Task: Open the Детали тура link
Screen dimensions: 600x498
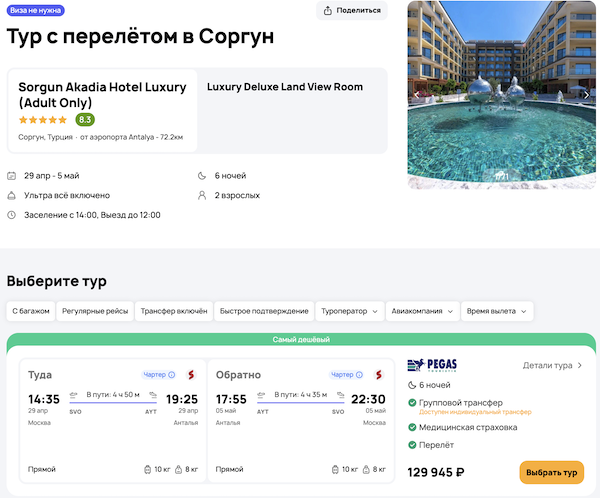Action: pos(552,366)
